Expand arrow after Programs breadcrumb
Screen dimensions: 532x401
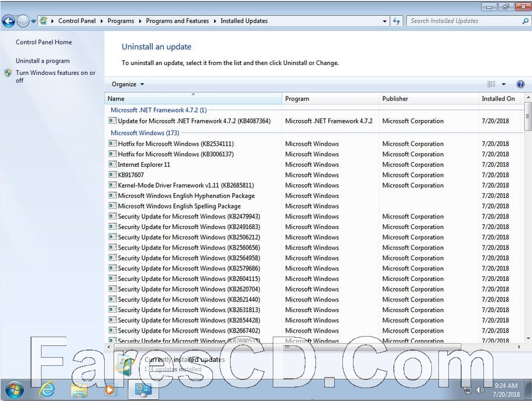tap(140, 21)
